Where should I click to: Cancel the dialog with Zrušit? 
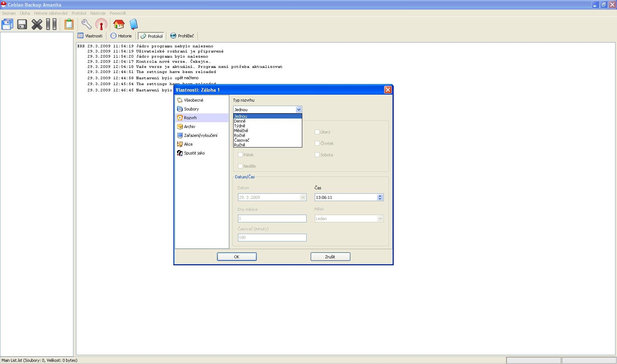330,256
